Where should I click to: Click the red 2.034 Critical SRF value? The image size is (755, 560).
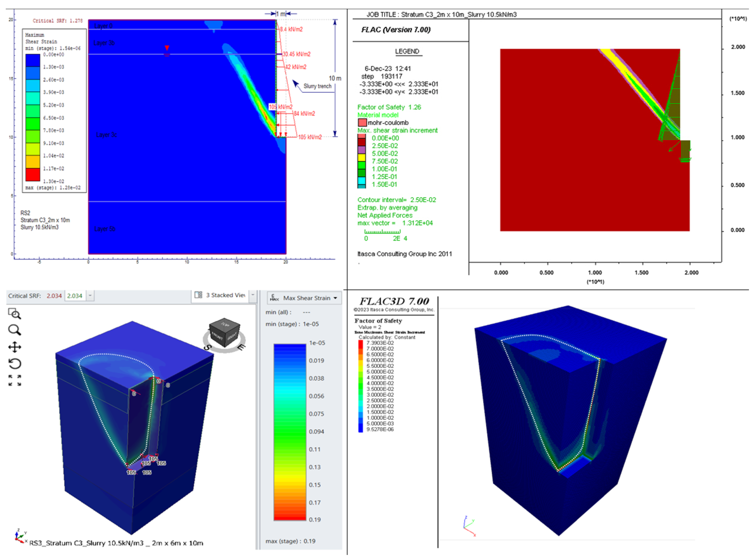[x=54, y=296]
